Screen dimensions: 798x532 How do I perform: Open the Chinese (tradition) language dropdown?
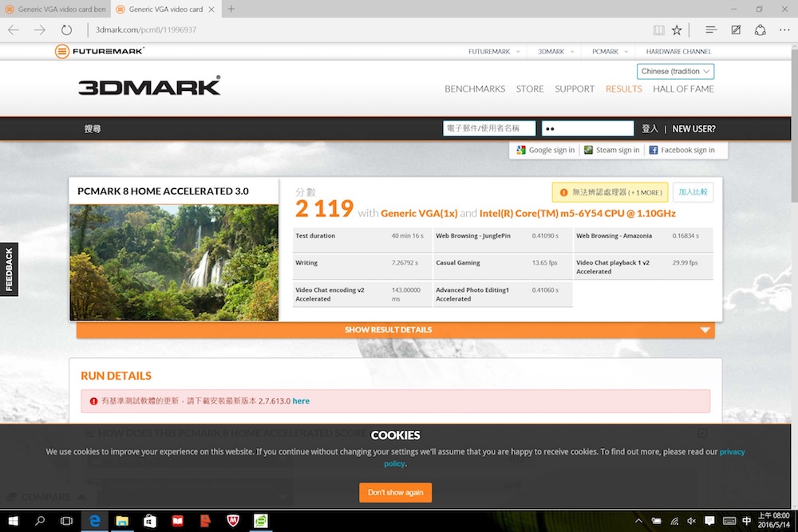pos(675,71)
